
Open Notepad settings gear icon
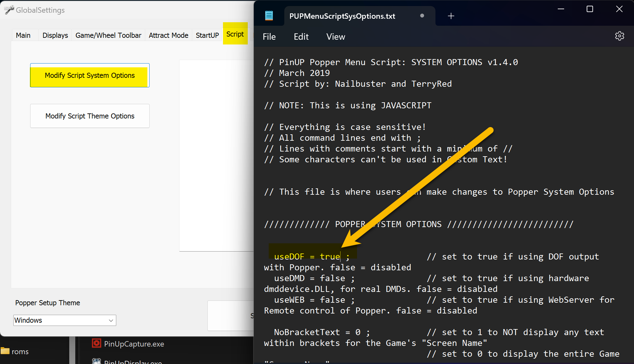(619, 36)
